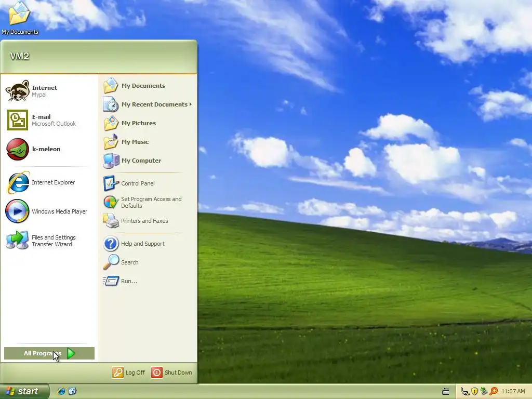Open Printers and Faxes

(x=148, y=221)
